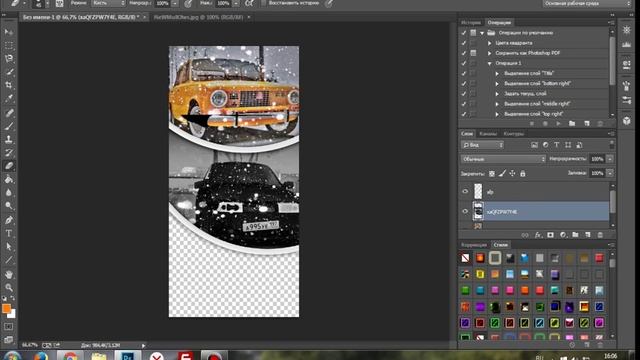
Task: Select the Pen tool
Action: tap(9, 220)
